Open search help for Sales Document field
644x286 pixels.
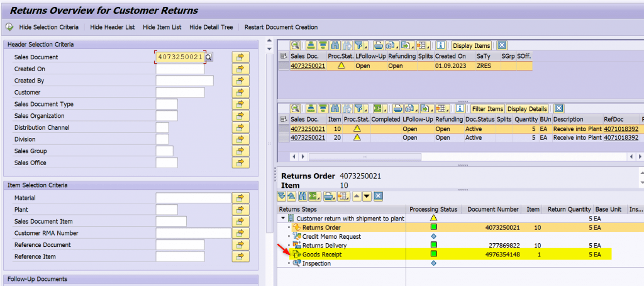pyautogui.click(x=209, y=57)
